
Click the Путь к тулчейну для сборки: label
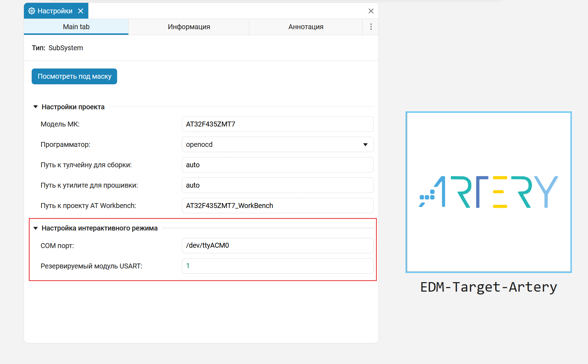point(86,165)
